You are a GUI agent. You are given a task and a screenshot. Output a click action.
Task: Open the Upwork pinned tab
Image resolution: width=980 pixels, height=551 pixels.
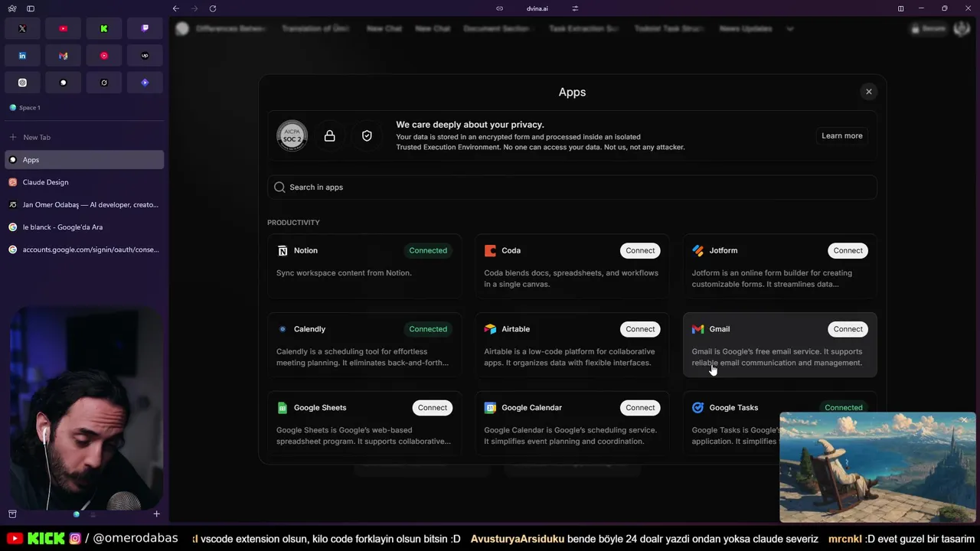click(x=145, y=56)
